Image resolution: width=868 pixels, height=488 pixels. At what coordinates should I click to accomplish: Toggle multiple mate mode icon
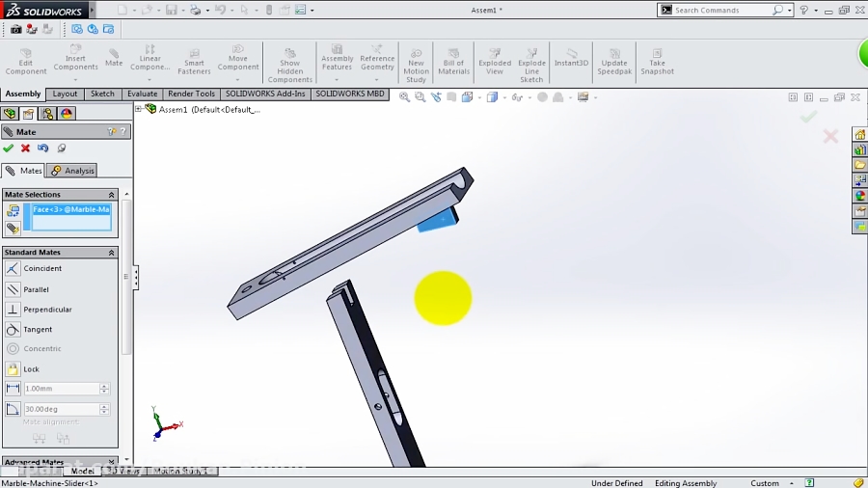[x=13, y=228]
